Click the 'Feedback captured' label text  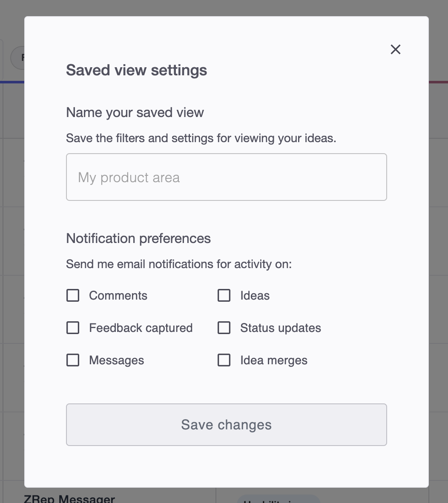click(x=141, y=328)
